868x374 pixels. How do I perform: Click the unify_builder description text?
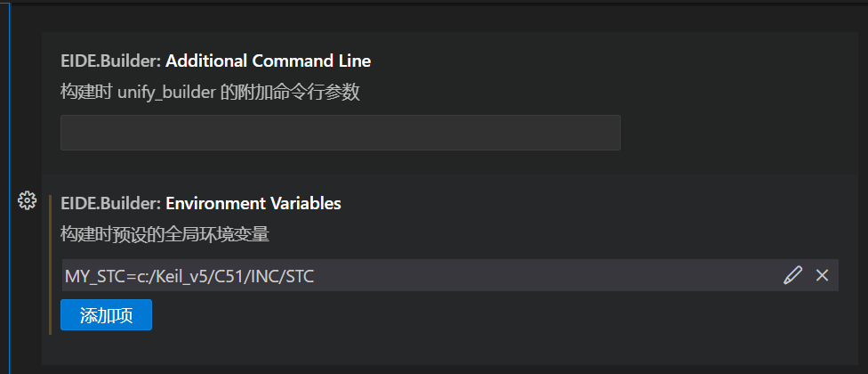(211, 92)
